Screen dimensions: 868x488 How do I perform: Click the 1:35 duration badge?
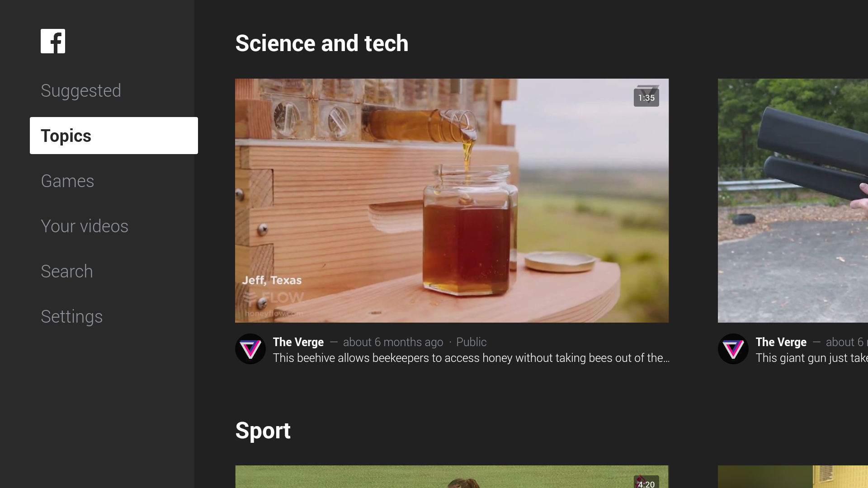click(x=646, y=98)
